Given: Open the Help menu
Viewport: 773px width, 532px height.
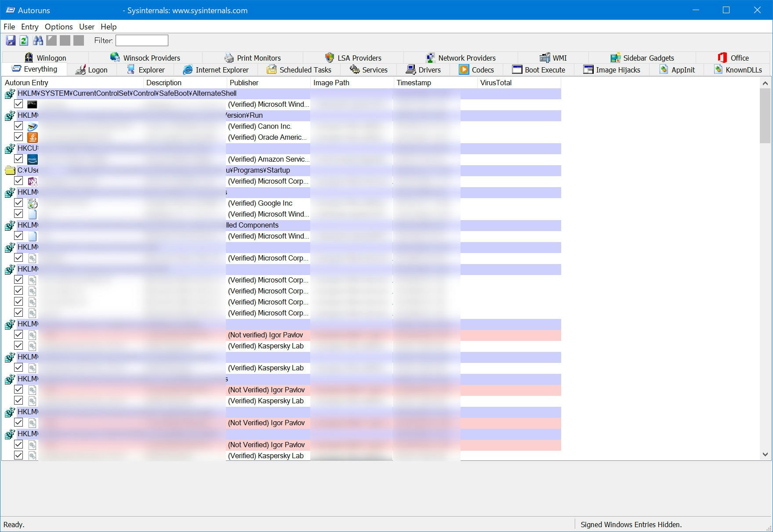Looking at the screenshot, I should 109,27.
